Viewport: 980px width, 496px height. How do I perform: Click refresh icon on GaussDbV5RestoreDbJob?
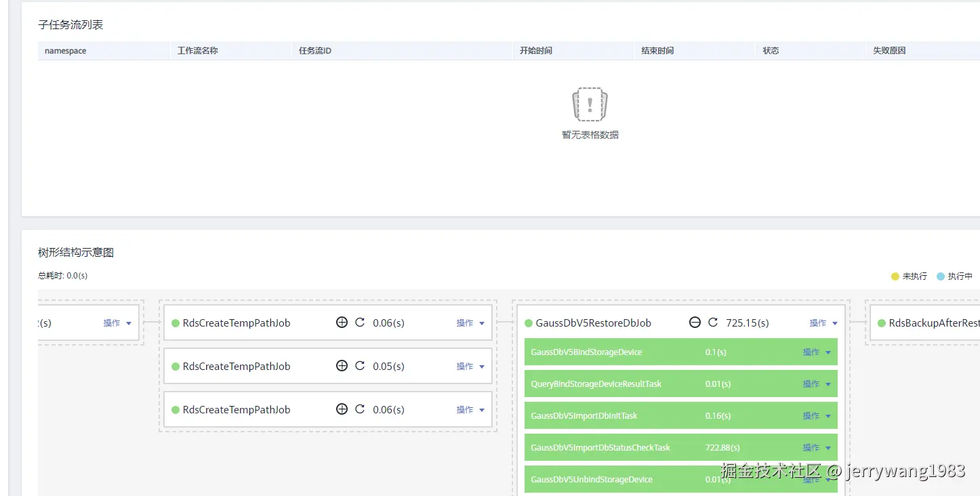click(713, 323)
